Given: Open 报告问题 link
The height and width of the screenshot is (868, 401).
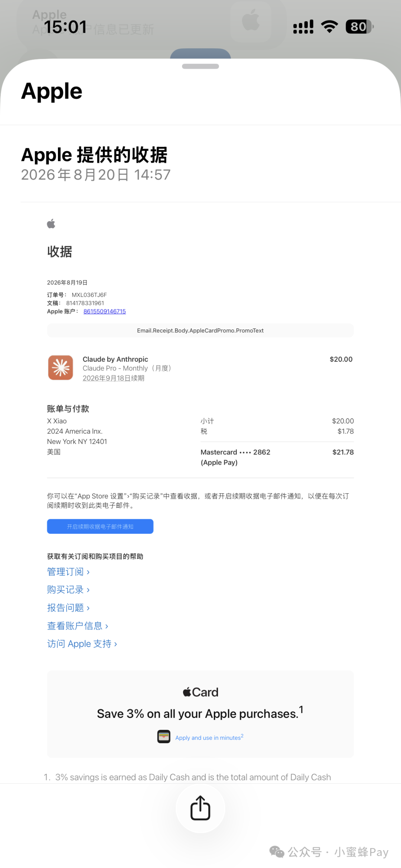Looking at the screenshot, I should (68, 608).
